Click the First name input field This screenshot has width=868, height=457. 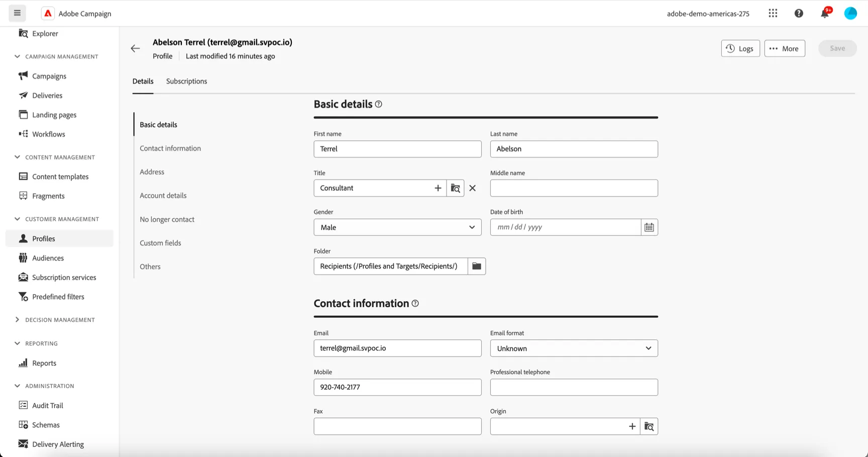397,149
